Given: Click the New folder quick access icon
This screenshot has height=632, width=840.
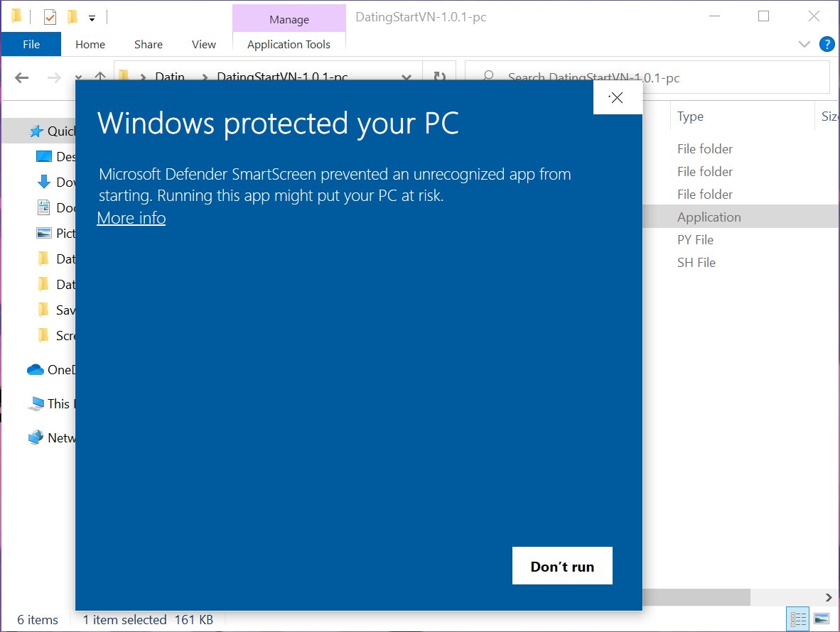Looking at the screenshot, I should pyautogui.click(x=72, y=17).
